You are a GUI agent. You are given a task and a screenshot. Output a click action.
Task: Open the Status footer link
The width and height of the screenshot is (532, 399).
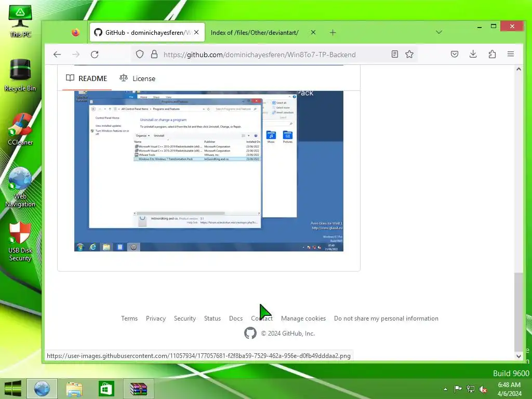[212, 318]
